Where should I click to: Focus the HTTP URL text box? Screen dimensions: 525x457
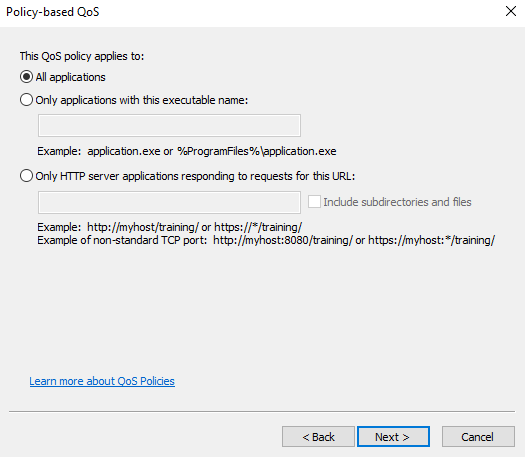pos(169,203)
